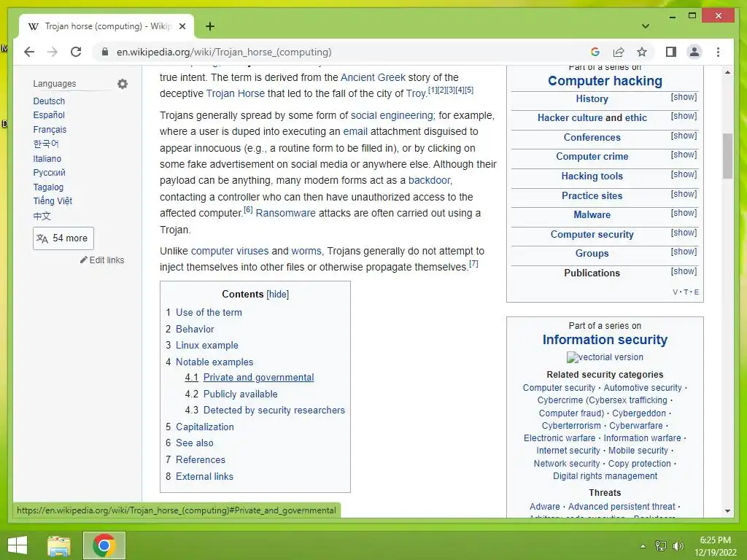Viewport: 747px width, 560px height.
Task: Open File Explorer from taskbar
Action: click(x=58, y=545)
